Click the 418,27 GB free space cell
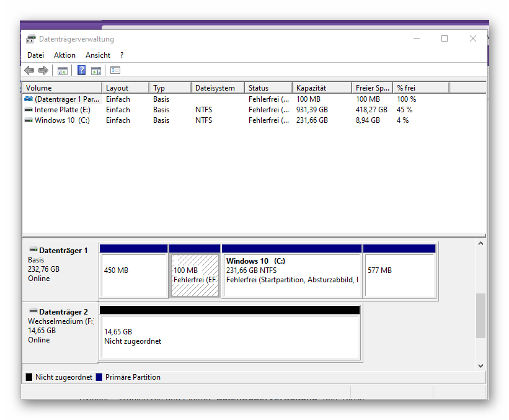Screen dimensions: 509x420 (x=371, y=110)
